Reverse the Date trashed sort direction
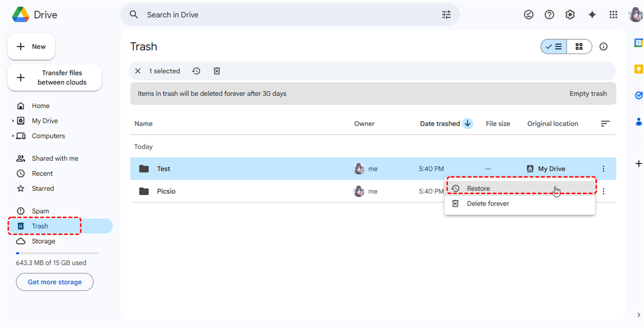This screenshot has width=644, height=328. (467, 124)
